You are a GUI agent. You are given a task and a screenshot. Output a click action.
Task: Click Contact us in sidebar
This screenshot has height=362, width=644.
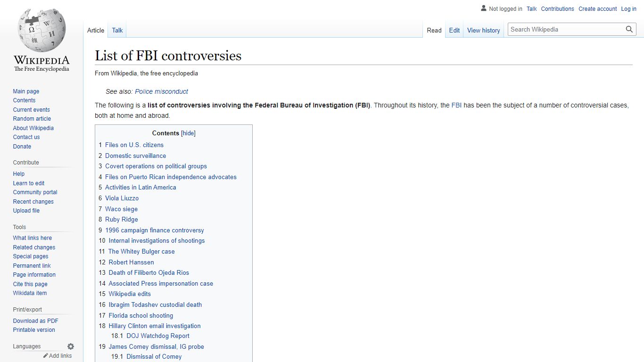[x=26, y=137]
